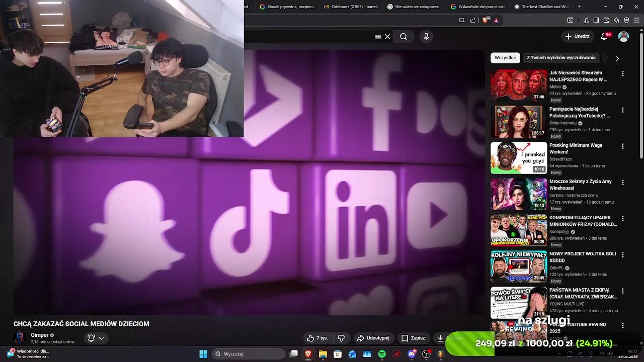644x362 pixels.
Task: Click the ScrediYaps channel name
Action: pos(560,159)
